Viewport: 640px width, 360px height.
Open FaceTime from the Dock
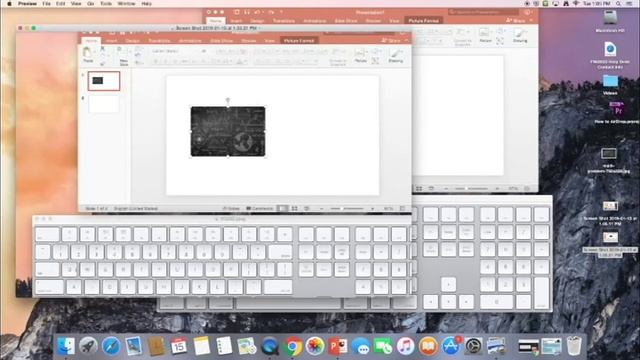click(383, 346)
